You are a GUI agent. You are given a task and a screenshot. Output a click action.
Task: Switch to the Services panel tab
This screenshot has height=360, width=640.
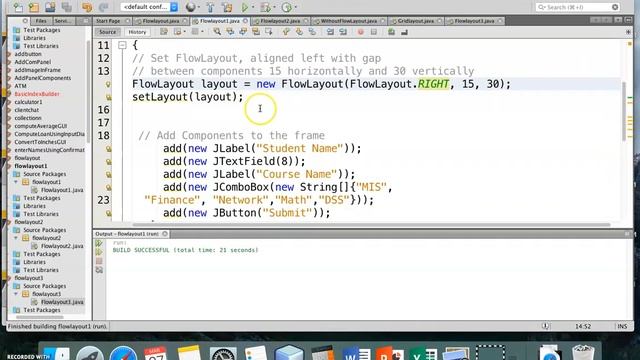tap(62, 21)
